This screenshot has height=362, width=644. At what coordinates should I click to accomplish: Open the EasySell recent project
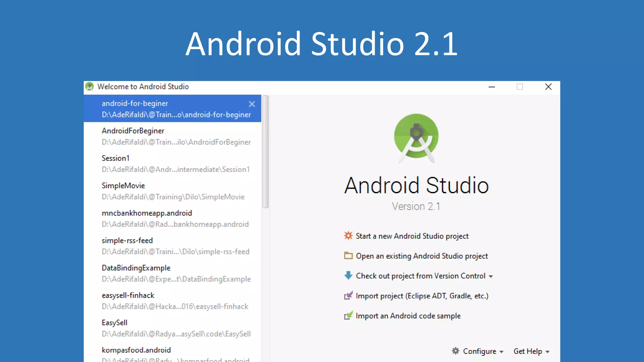[172, 328]
